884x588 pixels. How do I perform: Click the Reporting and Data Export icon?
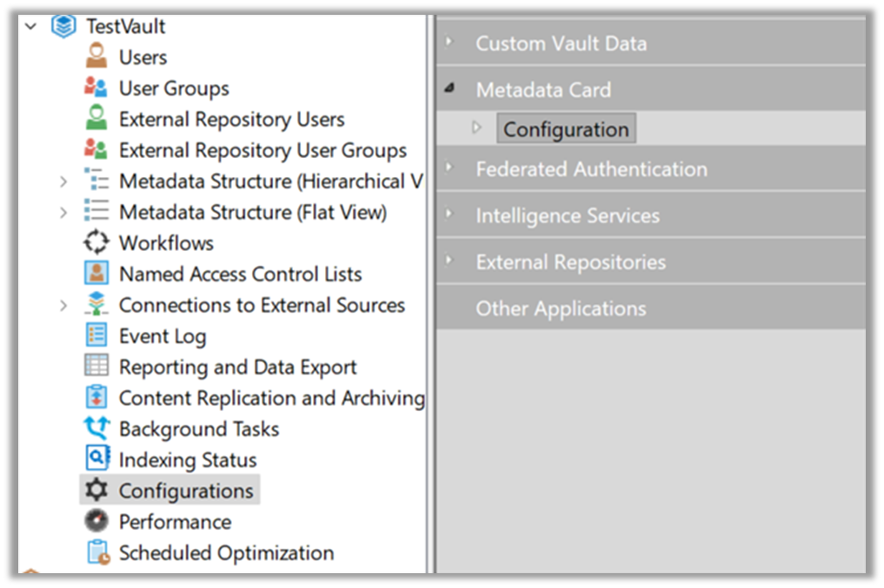96,366
